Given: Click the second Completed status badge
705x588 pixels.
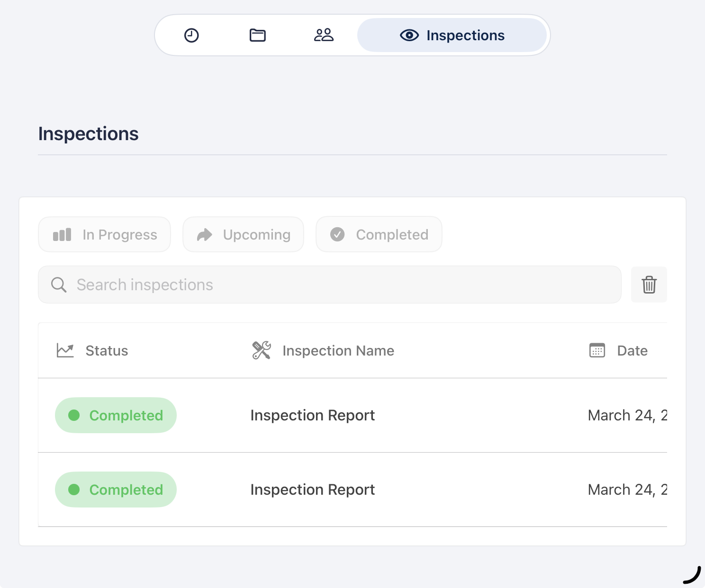Looking at the screenshot, I should (116, 490).
